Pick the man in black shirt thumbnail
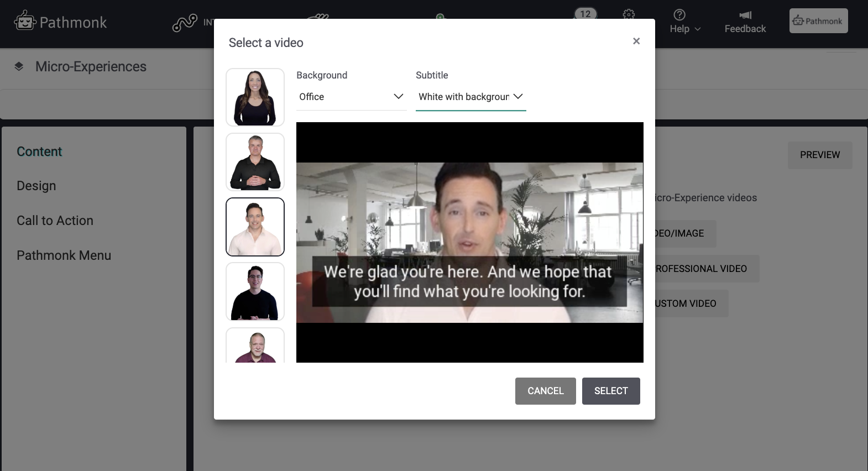 [255, 162]
